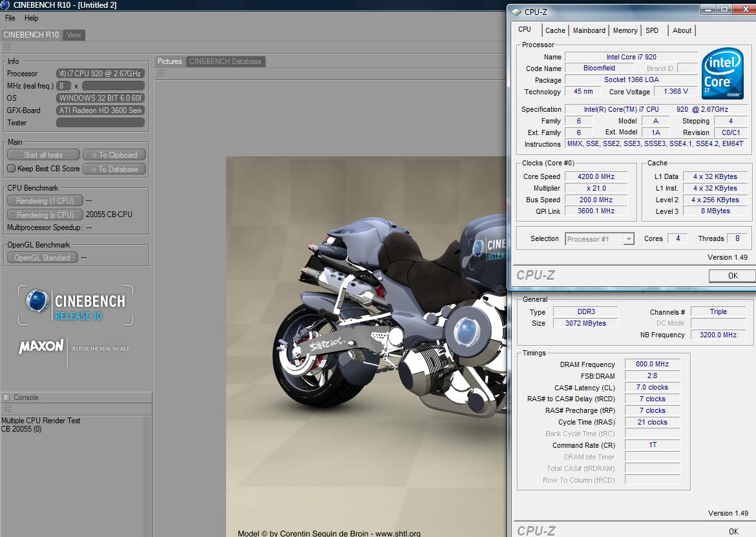Open the Memory tab in CPU-Z
The image size is (756, 537).
click(x=625, y=30)
